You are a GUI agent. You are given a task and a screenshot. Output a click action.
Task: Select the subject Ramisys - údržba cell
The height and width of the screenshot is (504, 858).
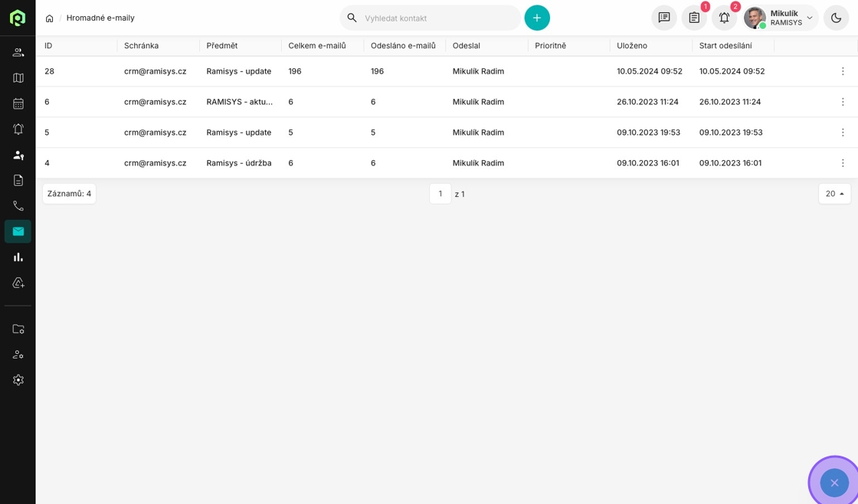click(239, 163)
